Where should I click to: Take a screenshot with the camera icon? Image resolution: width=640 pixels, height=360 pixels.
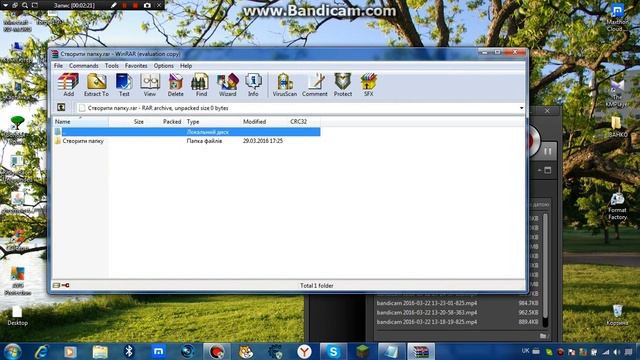(x=147, y=5)
